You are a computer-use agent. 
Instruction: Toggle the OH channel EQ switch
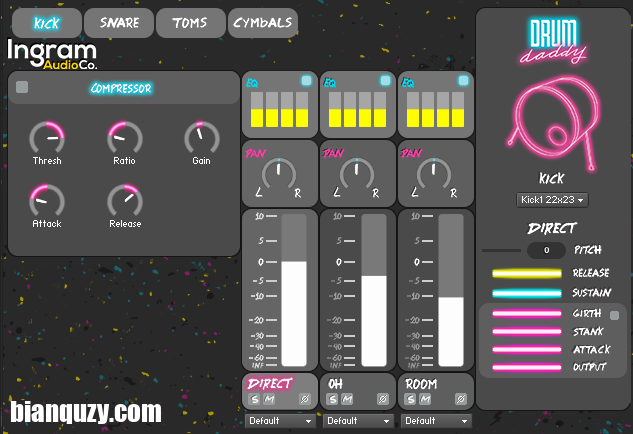(385, 81)
